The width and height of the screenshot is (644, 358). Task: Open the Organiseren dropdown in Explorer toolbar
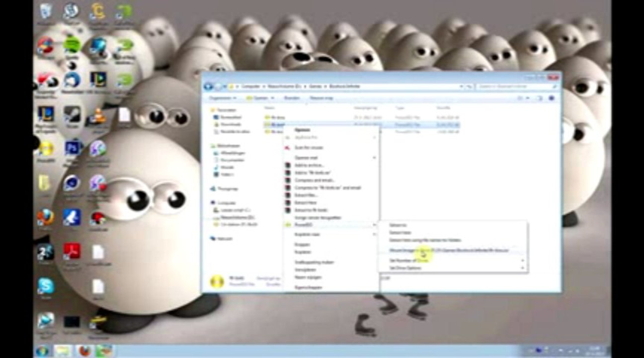[x=223, y=98]
